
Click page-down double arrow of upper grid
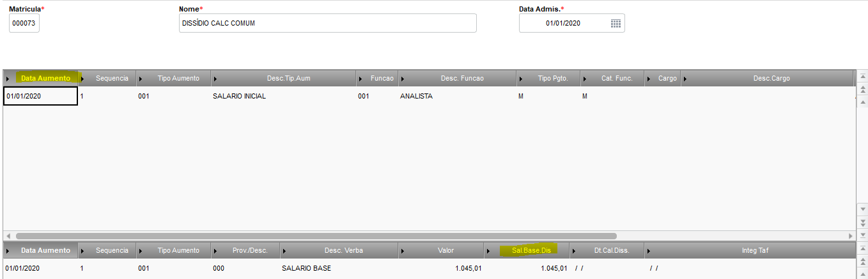tap(862, 222)
